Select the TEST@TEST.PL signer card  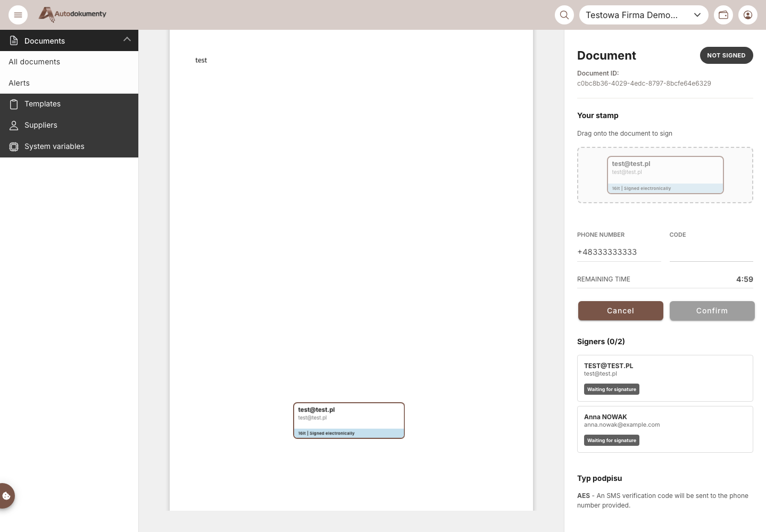click(665, 378)
